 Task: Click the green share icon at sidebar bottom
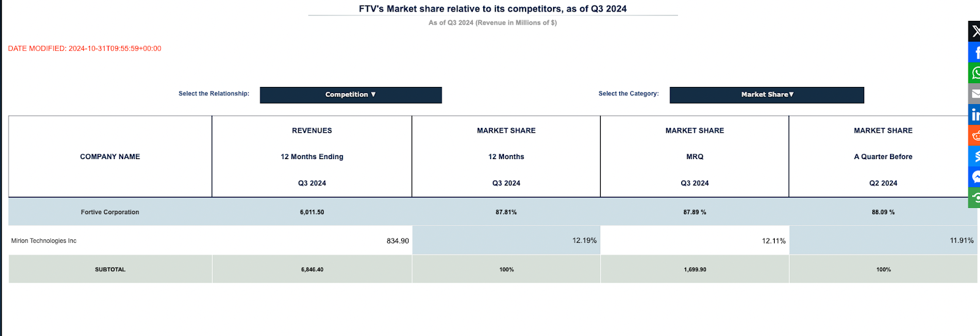click(974, 198)
